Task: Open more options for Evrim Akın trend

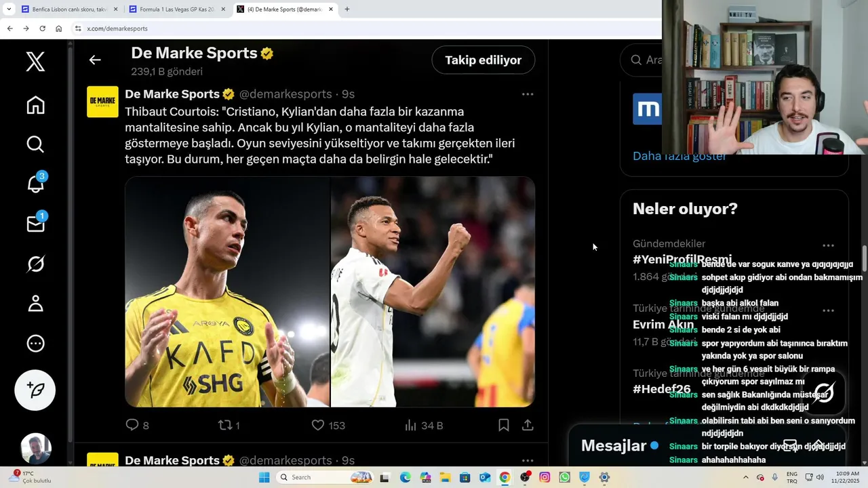Action: tap(828, 310)
